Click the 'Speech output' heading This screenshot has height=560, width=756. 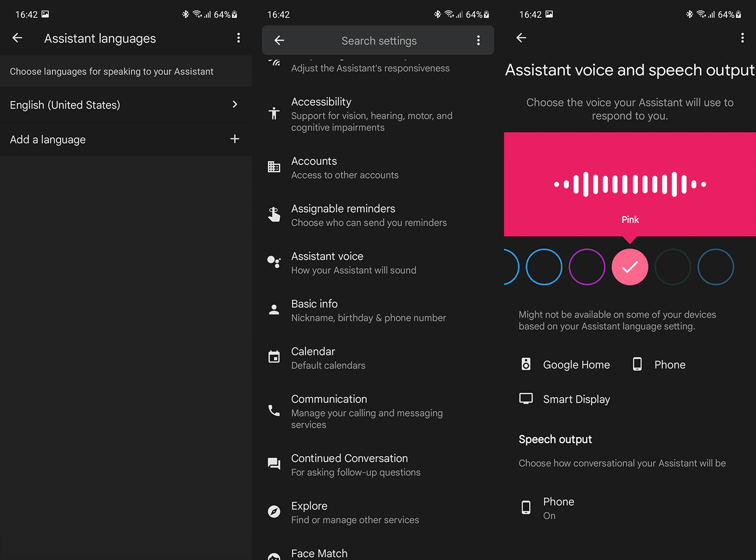(x=555, y=439)
